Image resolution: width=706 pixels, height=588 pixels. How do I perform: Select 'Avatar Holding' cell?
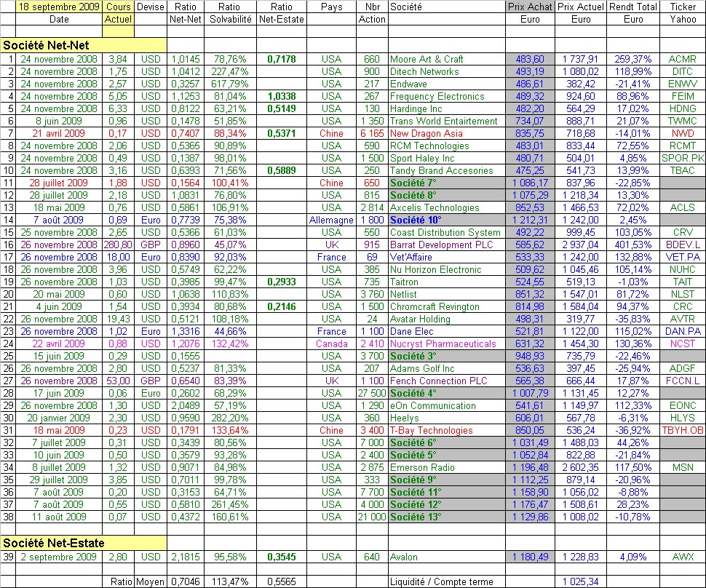pyautogui.click(x=447, y=319)
